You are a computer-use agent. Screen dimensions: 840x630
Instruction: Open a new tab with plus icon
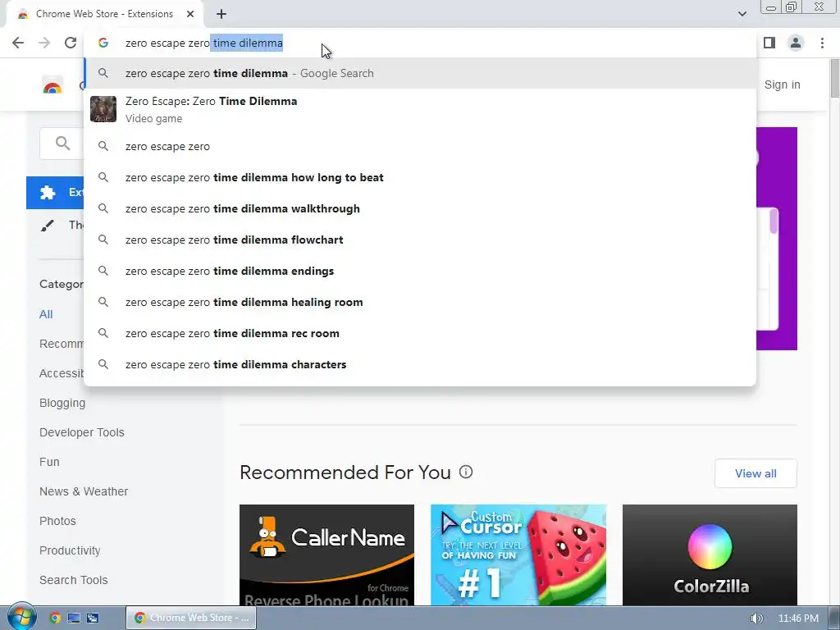221,14
